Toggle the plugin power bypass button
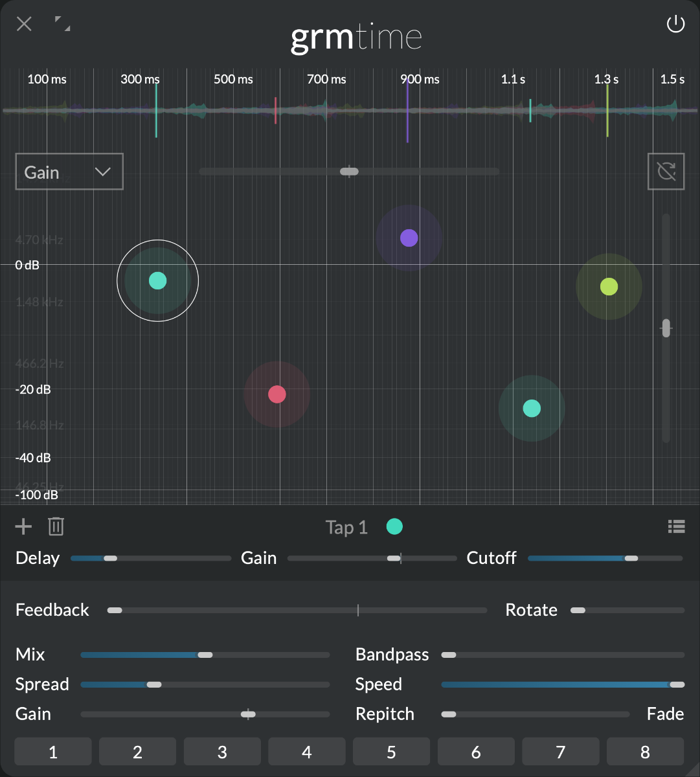 tap(675, 25)
